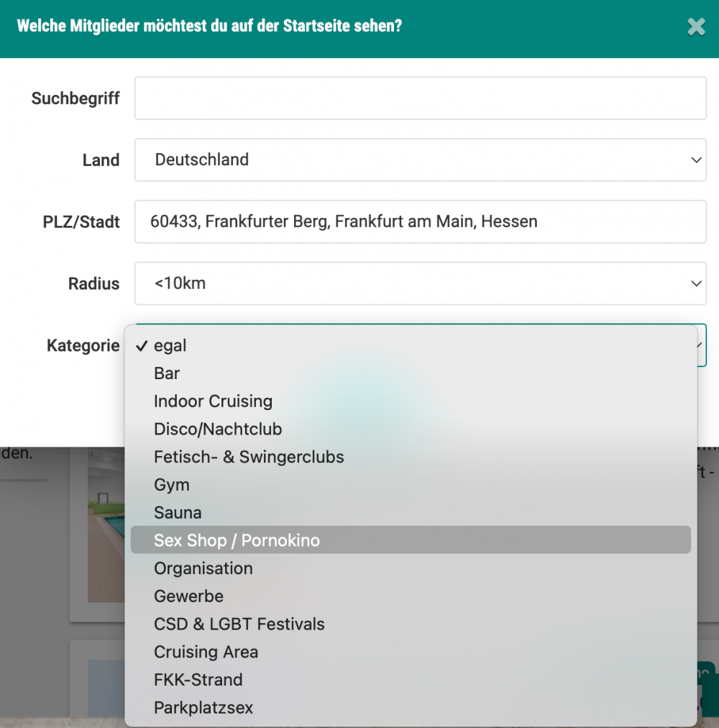Image resolution: width=719 pixels, height=728 pixels.
Task: Expand the Radius dropdown set to <10km
Action: (420, 283)
